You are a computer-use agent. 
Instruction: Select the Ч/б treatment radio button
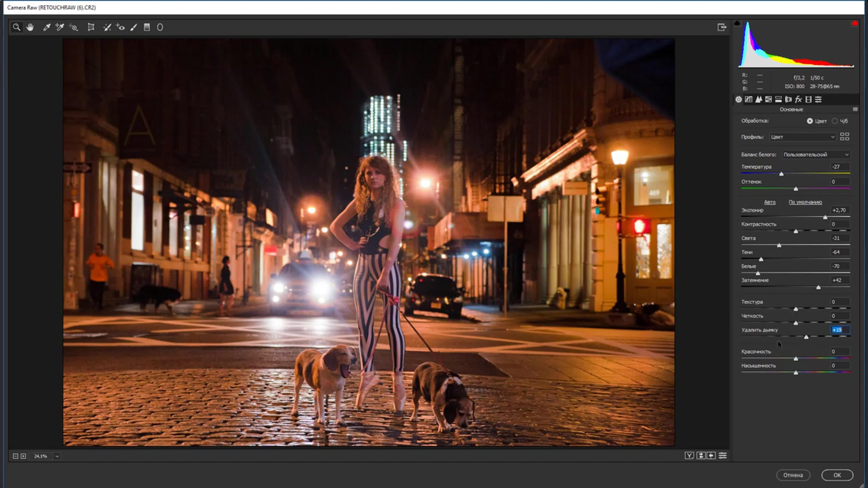click(x=835, y=121)
